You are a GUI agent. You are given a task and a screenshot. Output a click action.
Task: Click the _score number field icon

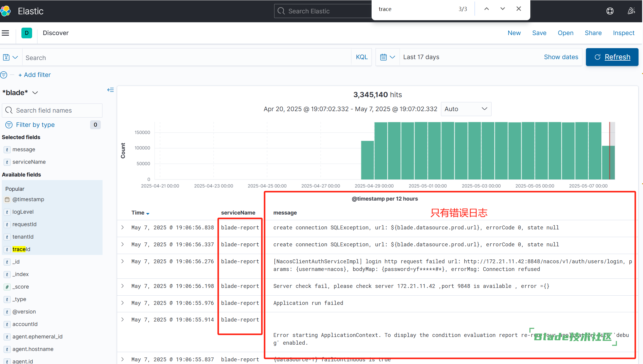pos(7,287)
